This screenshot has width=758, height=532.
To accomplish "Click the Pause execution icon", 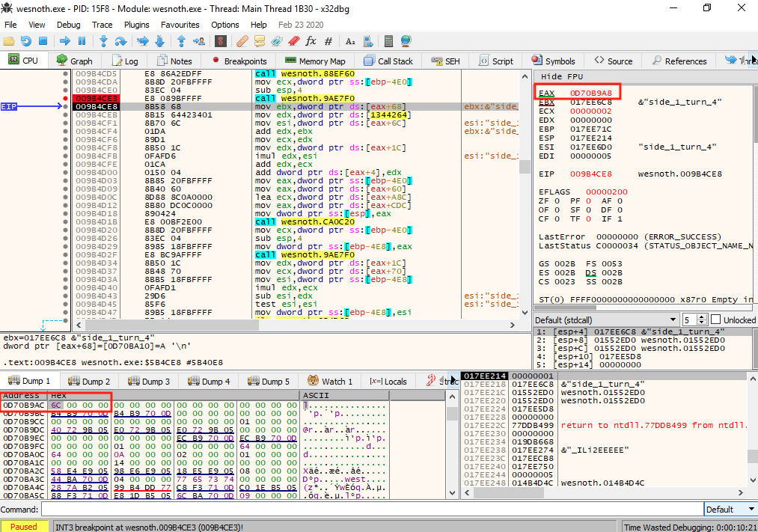I will coord(82,41).
